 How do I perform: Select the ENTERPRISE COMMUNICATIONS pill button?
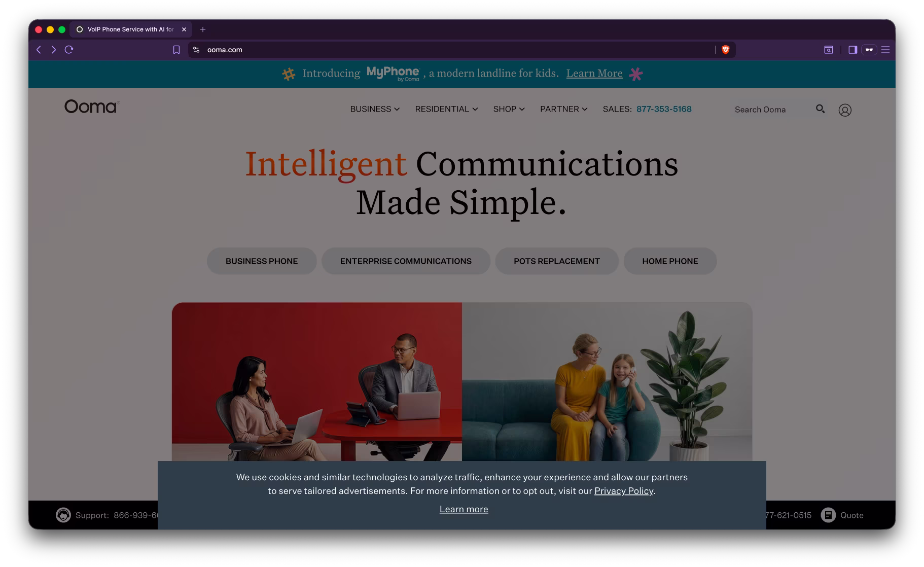pyautogui.click(x=406, y=261)
